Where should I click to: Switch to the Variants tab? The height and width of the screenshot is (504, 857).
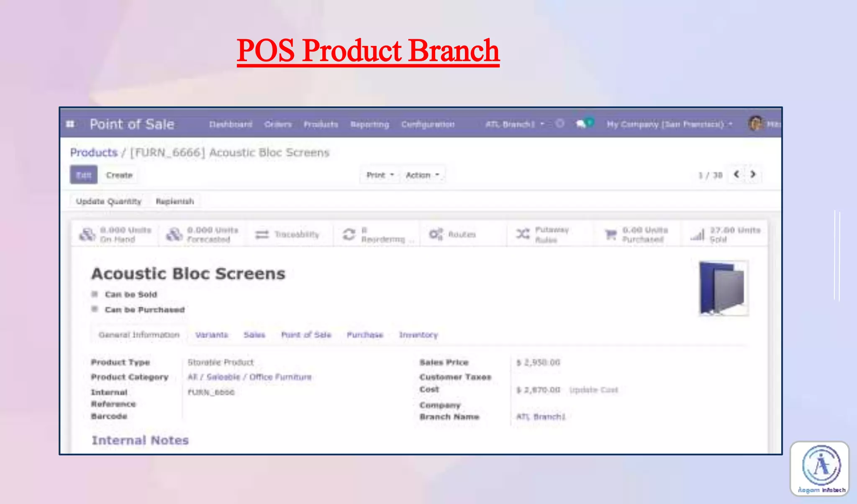tap(211, 335)
